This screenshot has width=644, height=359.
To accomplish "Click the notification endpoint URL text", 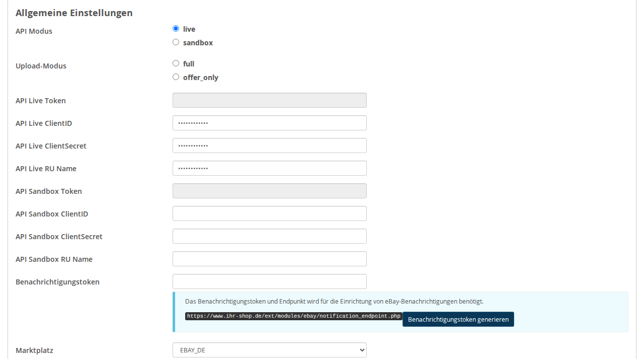I will point(294,316).
